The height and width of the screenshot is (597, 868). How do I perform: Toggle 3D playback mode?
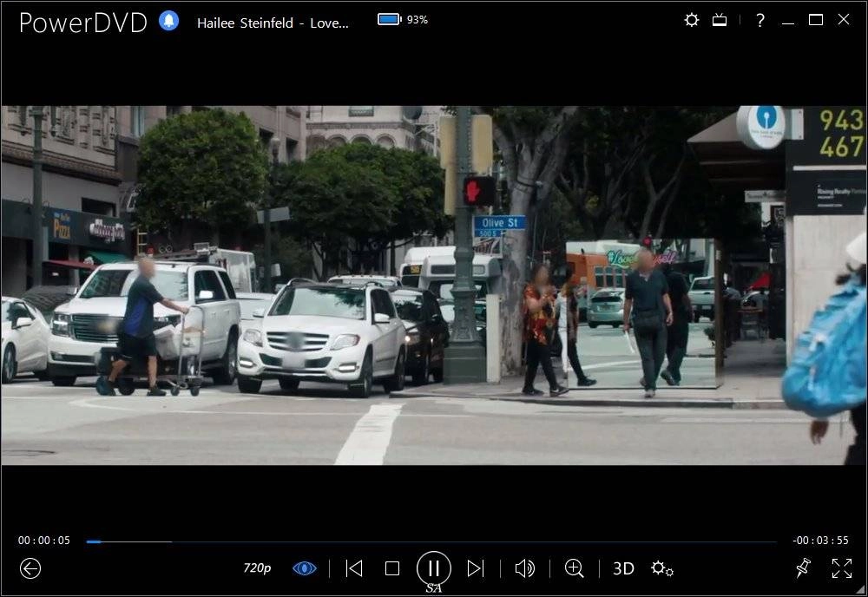623,568
